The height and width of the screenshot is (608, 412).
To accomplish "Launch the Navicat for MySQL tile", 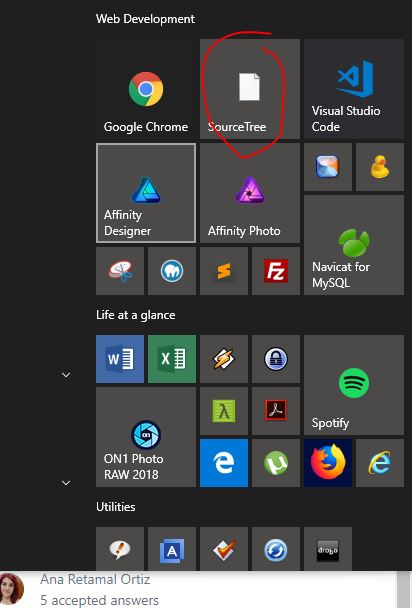I will click(353, 245).
